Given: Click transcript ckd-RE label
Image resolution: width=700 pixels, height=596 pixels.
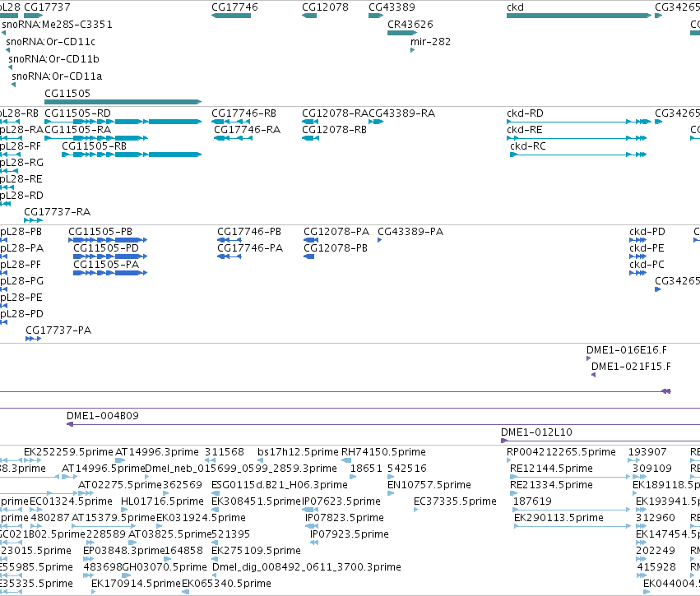Looking at the screenshot, I should 525,130.
